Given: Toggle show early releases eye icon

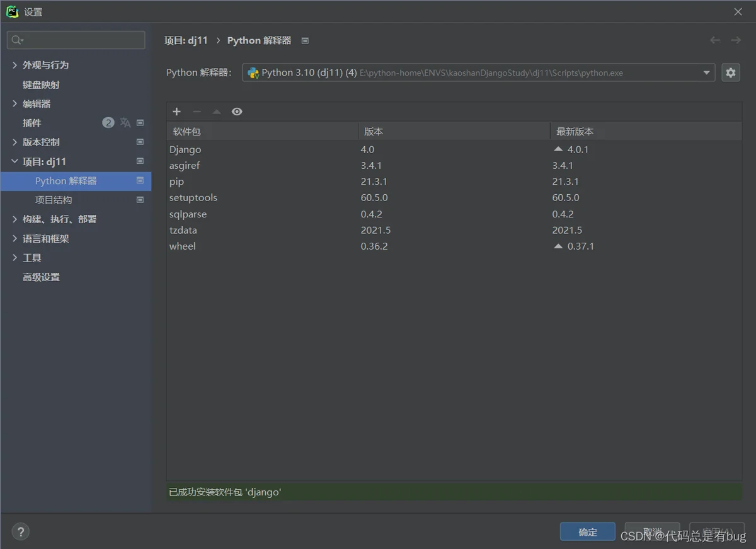Looking at the screenshot, I should click(237, 112).
